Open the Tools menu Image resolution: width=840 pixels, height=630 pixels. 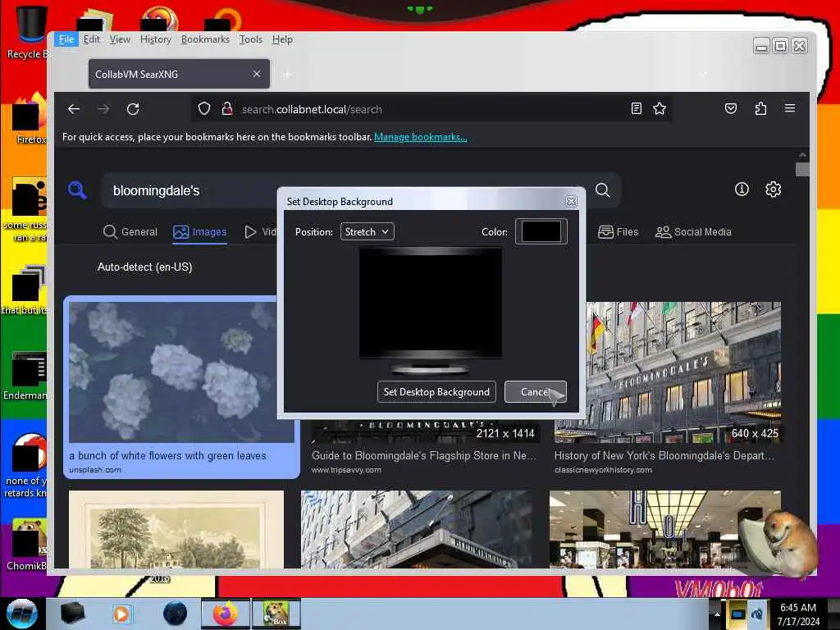pos(251,39)
